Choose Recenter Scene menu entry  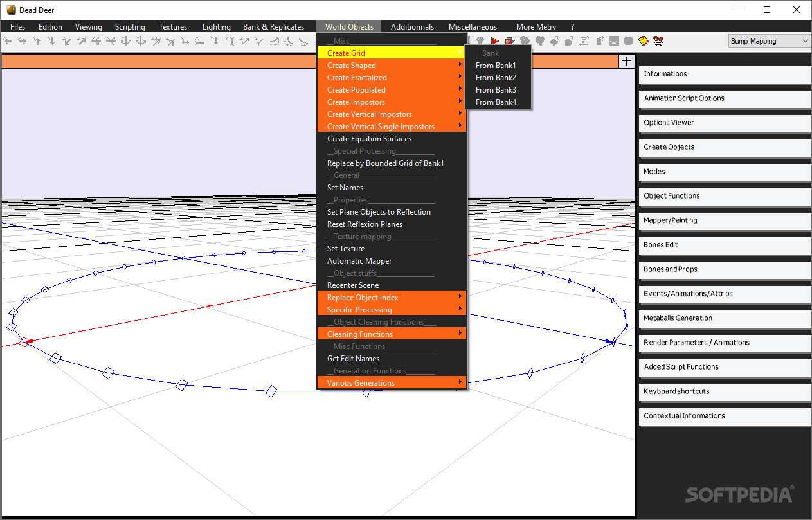pos(392,285)
